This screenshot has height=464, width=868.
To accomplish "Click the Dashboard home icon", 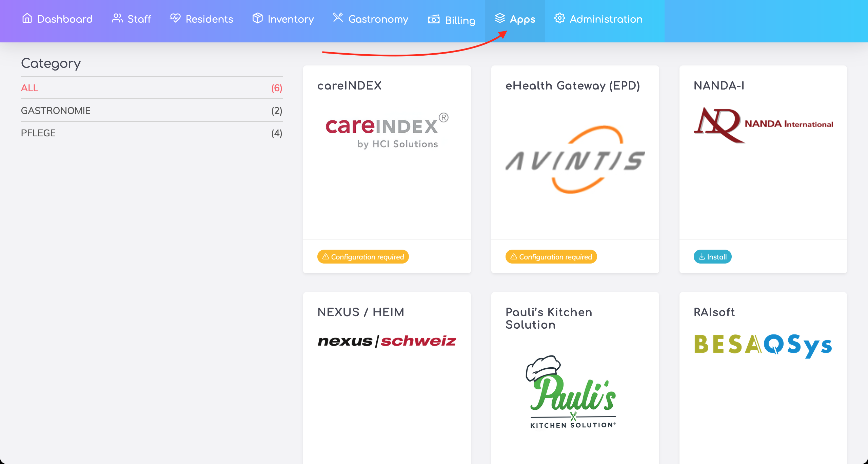I will [x=27, y=18].
